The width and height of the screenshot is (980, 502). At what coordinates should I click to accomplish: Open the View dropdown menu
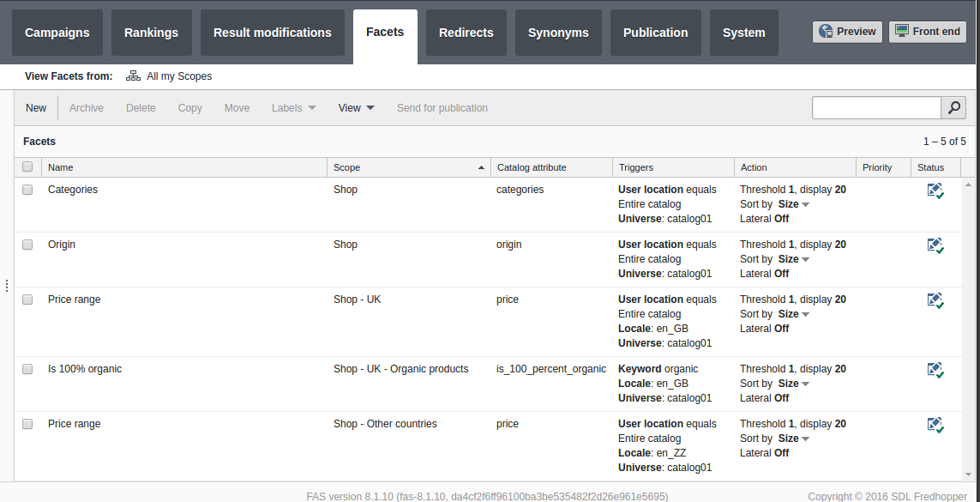357,107
